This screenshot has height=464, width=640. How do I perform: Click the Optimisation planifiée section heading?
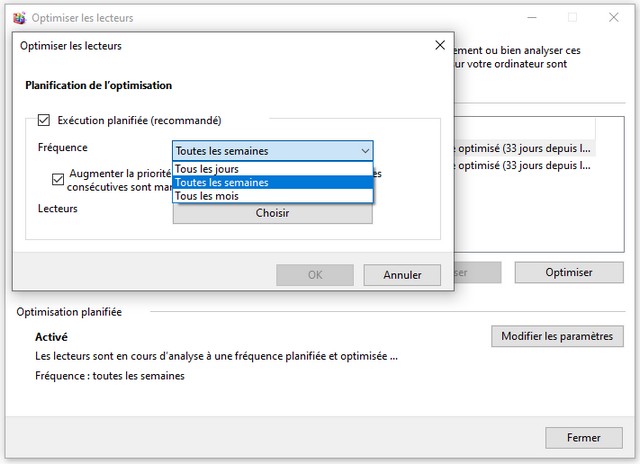[69, 312]
